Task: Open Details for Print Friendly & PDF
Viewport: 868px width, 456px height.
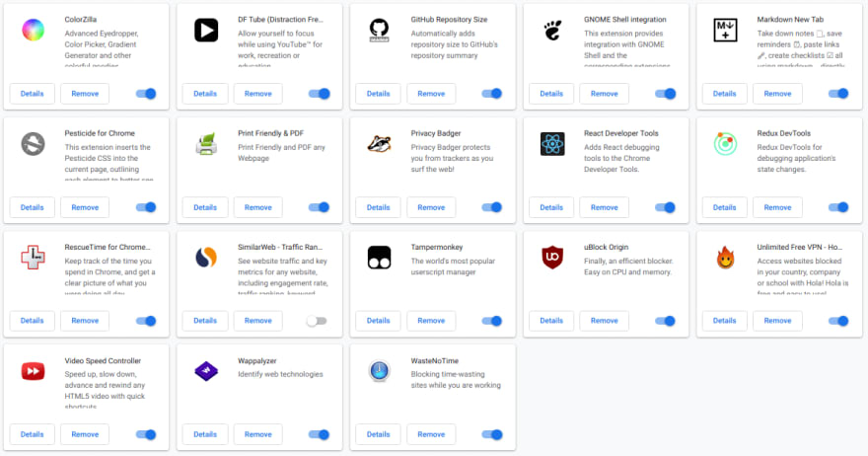Action: pyautogui.click(x=205, y=207)
